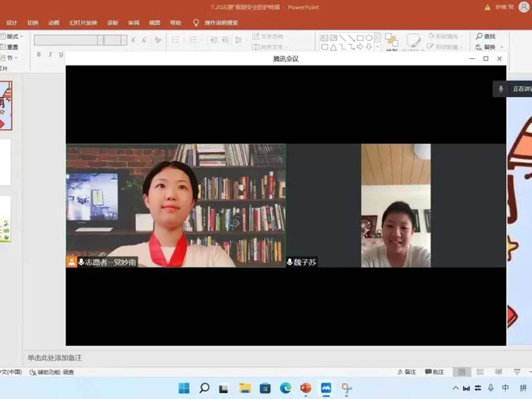This screenshot has height=399, width=532.
Task: Open the font size dropdown
Action: click(x=124, y=40)
